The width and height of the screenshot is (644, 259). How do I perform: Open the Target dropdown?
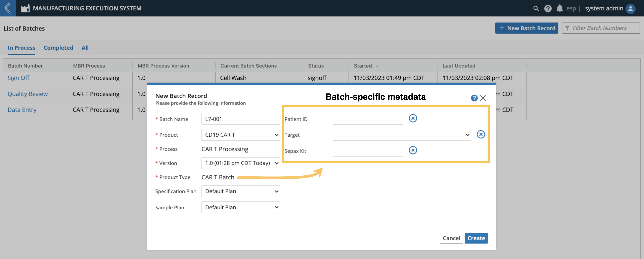click(x=402, y=135)
